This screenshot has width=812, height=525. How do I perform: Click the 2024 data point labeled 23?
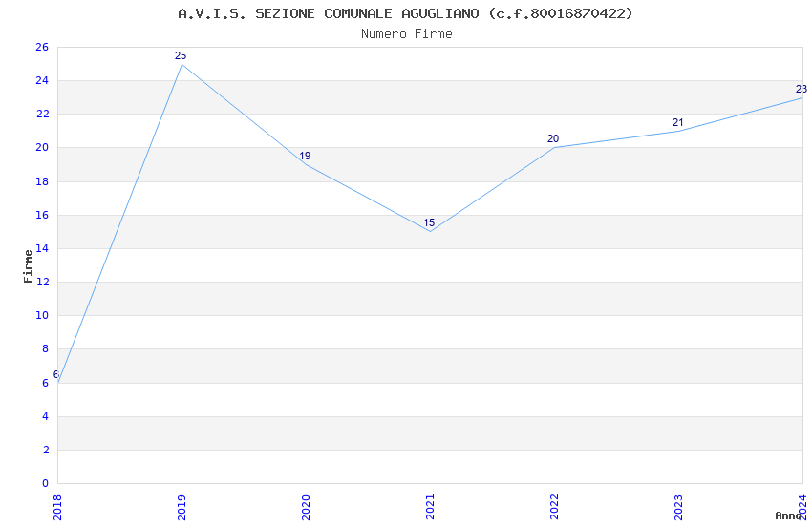pos(802,97)
